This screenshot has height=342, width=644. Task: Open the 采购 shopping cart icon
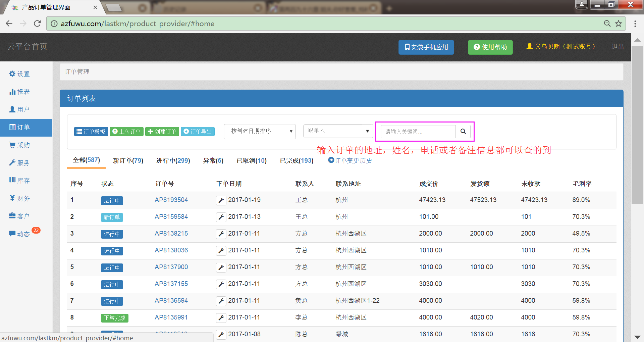pos(12,145)
